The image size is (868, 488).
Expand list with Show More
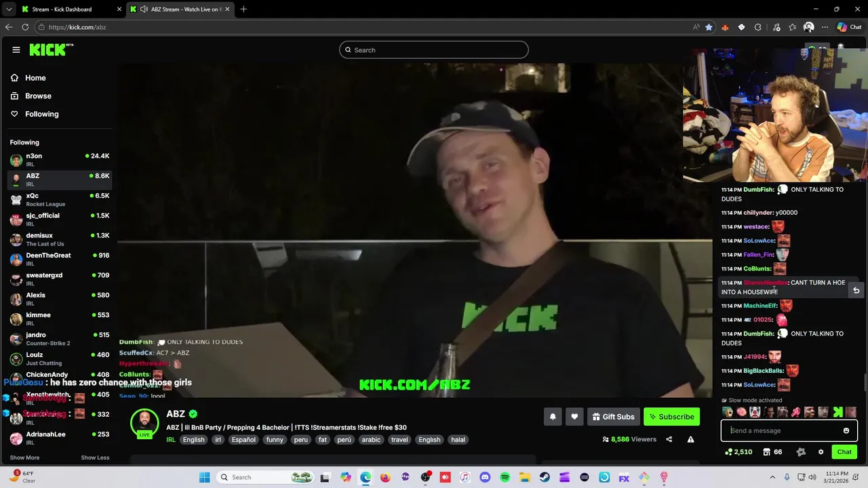click(x=24, y=457)
